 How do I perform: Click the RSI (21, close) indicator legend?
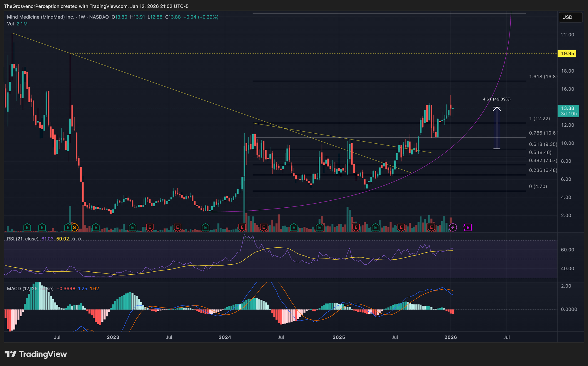[x=23, y=239]
